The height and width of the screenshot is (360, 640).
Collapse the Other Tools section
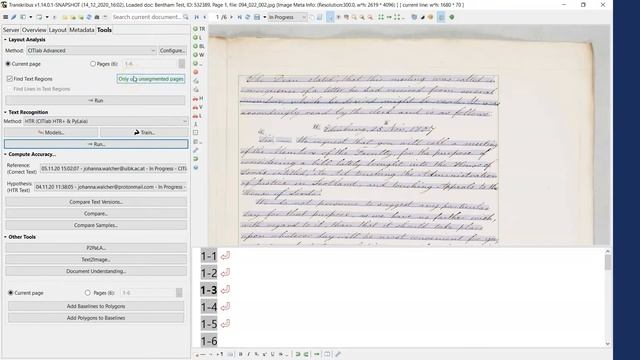coord(5,237)
